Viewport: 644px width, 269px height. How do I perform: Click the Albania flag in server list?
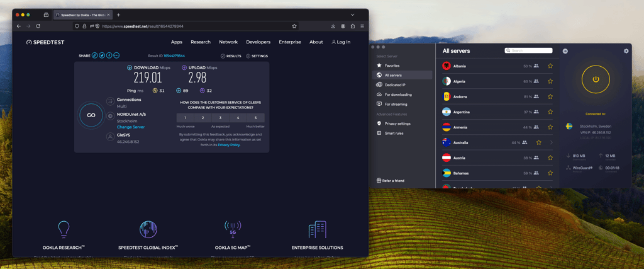(x=447, y=66)
